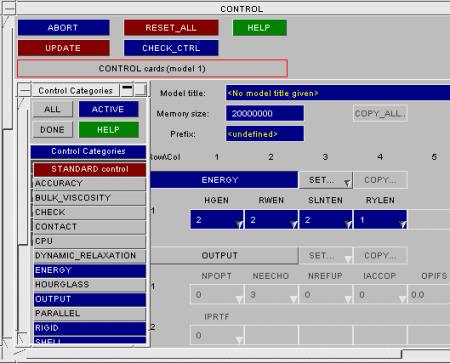Click the Control Categories panel maximize box icon
Image resolution: width=450 pixels, height=363 pixels.
141,90
